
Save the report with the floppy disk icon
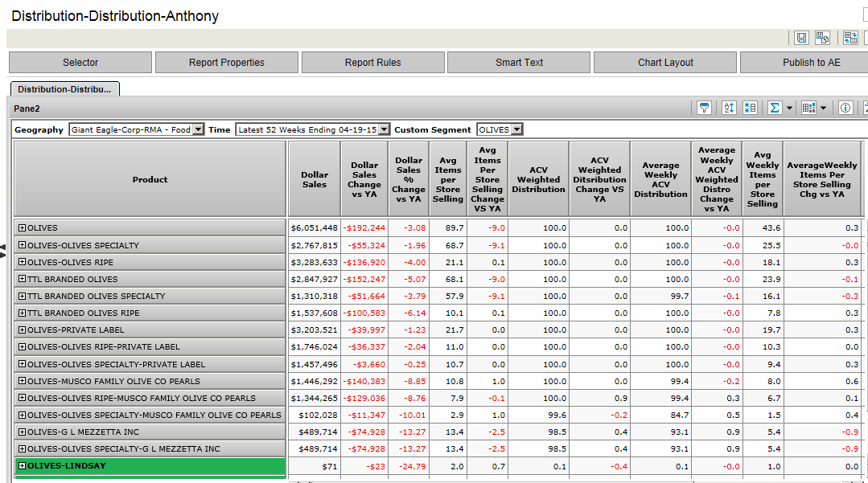(x=801, y=38)
